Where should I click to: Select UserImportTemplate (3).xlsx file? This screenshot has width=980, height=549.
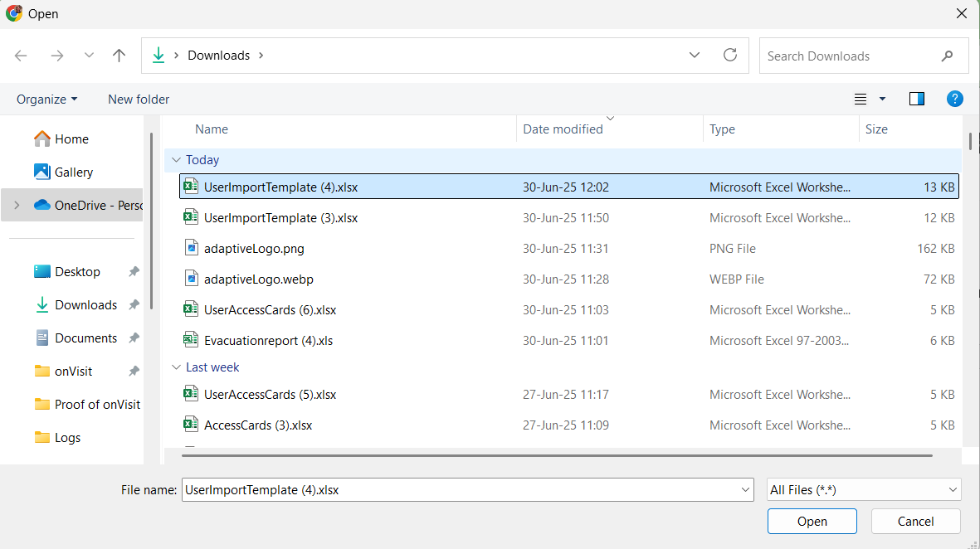click(568, 217)
